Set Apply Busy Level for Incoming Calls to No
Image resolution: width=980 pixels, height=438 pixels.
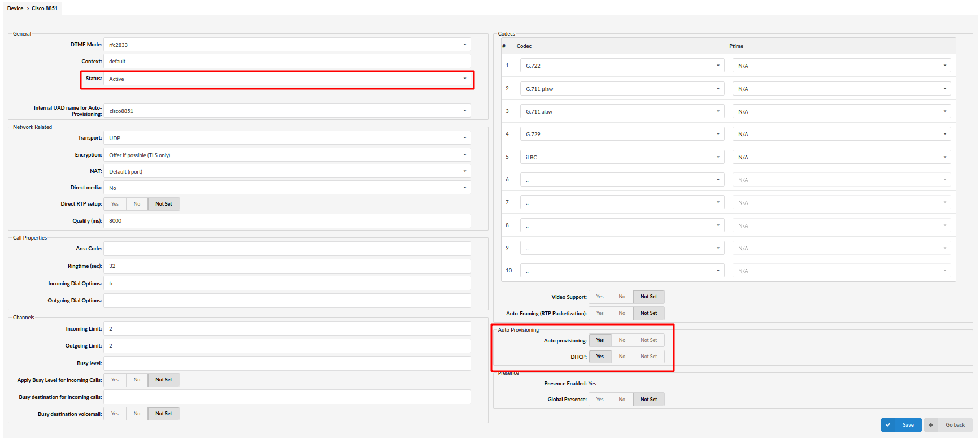point(137,380)
